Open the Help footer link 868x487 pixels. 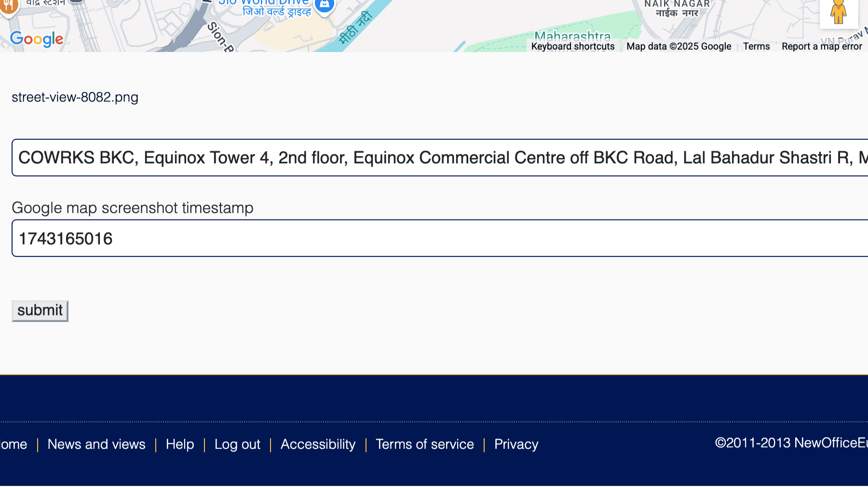pos(180,444)
